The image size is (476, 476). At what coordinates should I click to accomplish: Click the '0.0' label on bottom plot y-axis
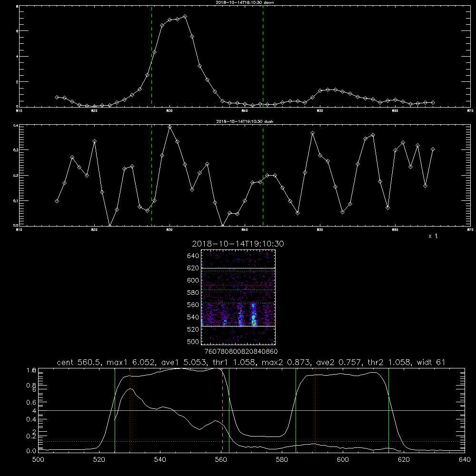[x=31, y=451]
